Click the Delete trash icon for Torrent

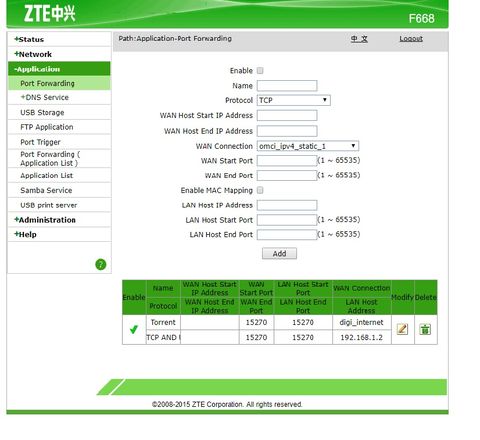click(x=425, y=329)
